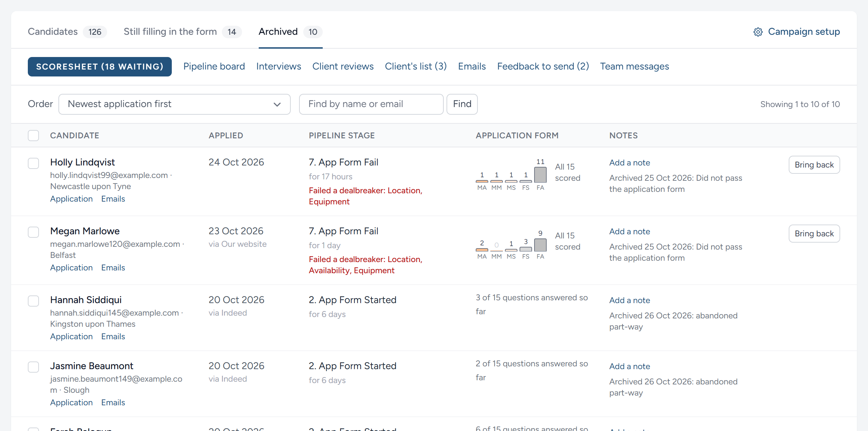Open Feedback to send (2)

tap(543, 66)
